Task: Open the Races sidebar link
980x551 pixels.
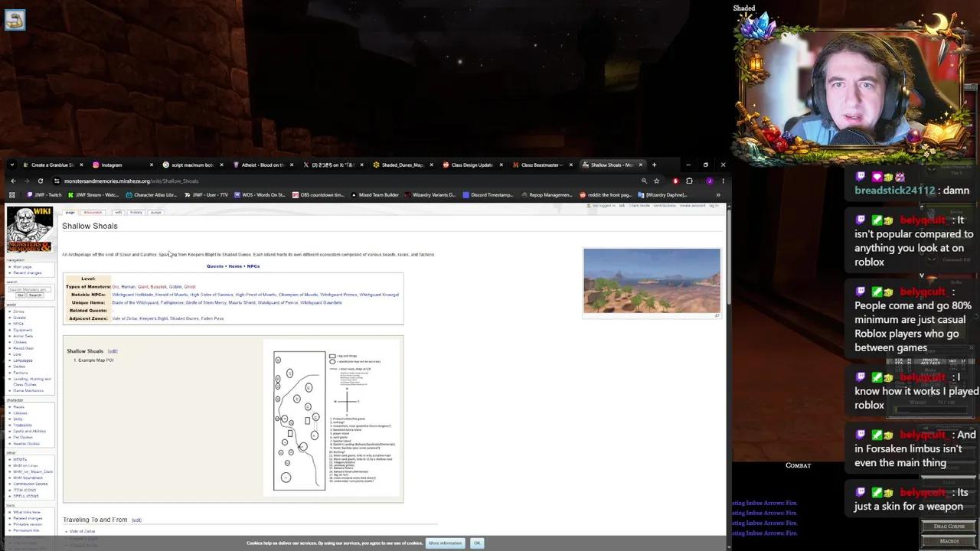Action: tap(18, 407)
